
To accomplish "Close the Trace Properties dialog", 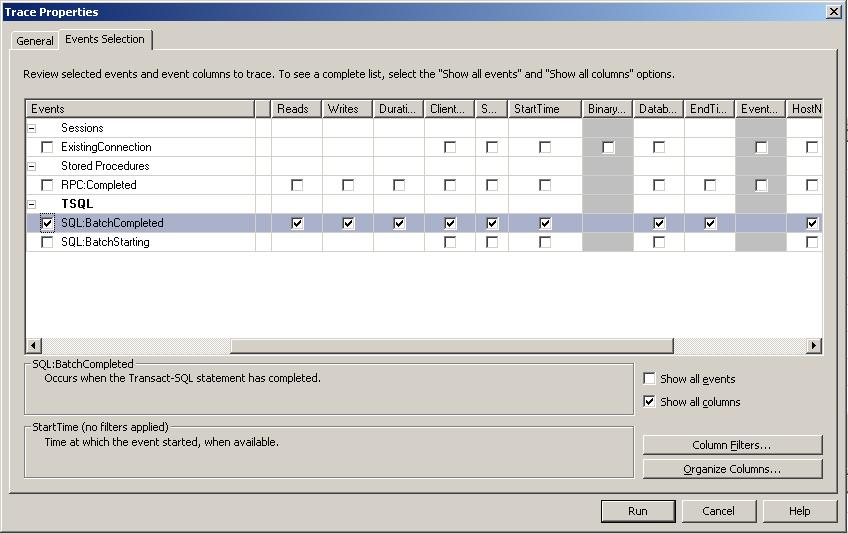I will (x=833, y=11).
